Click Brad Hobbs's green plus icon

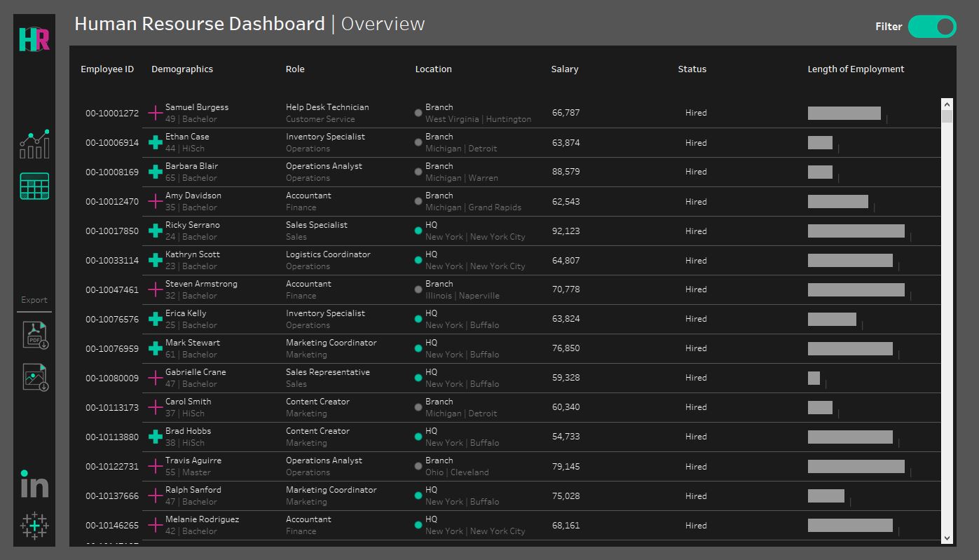click(156, 437)
